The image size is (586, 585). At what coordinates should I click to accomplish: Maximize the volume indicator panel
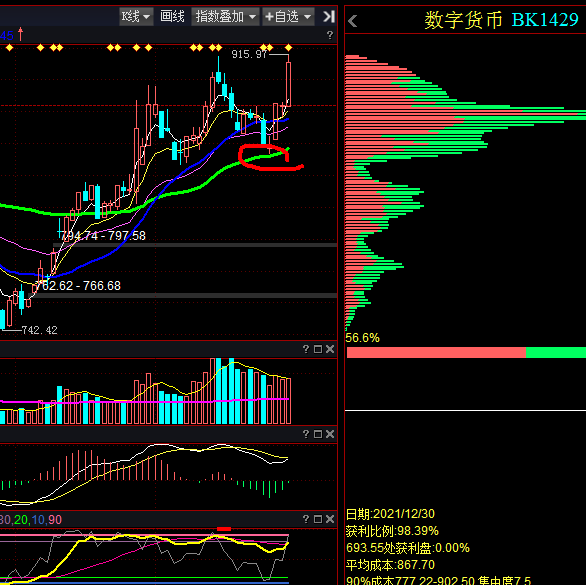tap(318, 349)
